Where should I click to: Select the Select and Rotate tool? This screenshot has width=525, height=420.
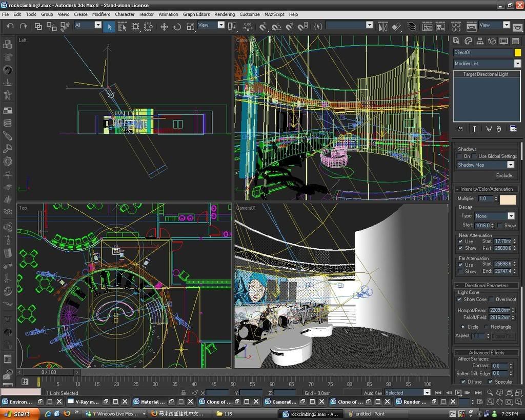(177, 27)
